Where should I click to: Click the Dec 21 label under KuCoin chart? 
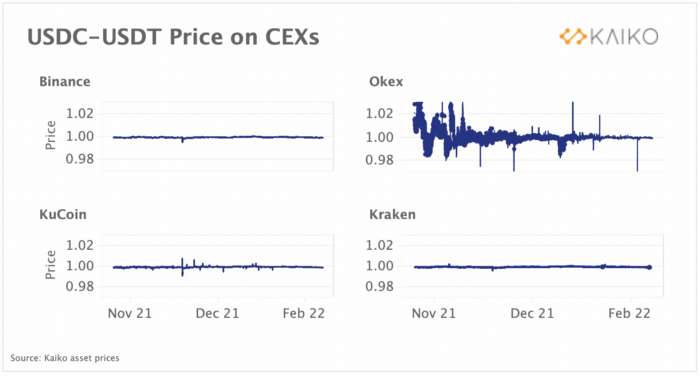(217, 313)
